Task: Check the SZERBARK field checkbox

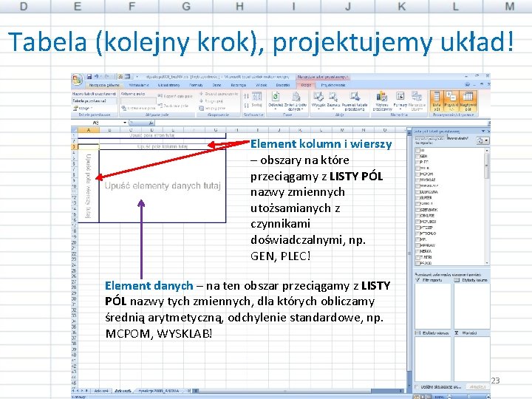Action: point(418,209)
